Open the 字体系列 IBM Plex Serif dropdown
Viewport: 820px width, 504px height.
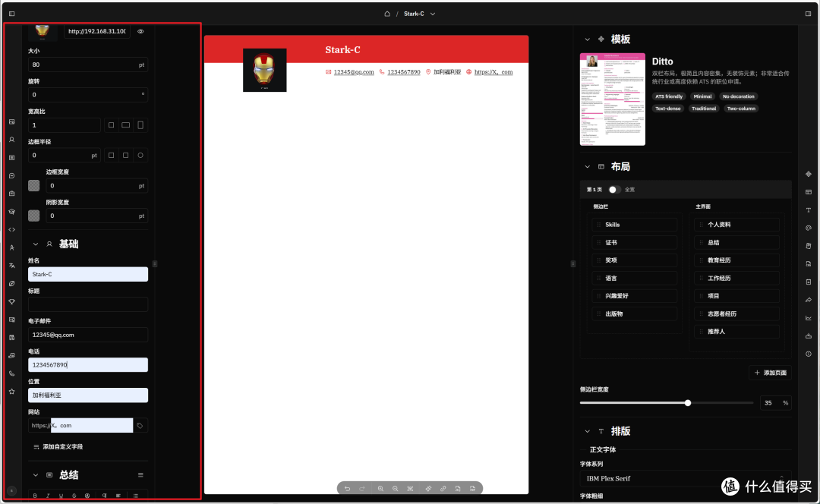[x=685, y=478]
